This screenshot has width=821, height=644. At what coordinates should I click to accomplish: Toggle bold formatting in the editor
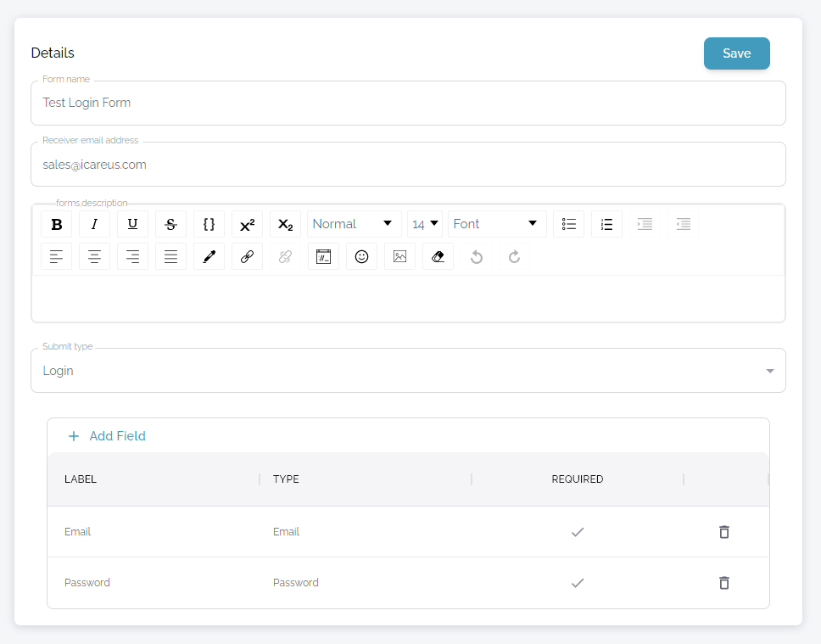click(57, 224)
